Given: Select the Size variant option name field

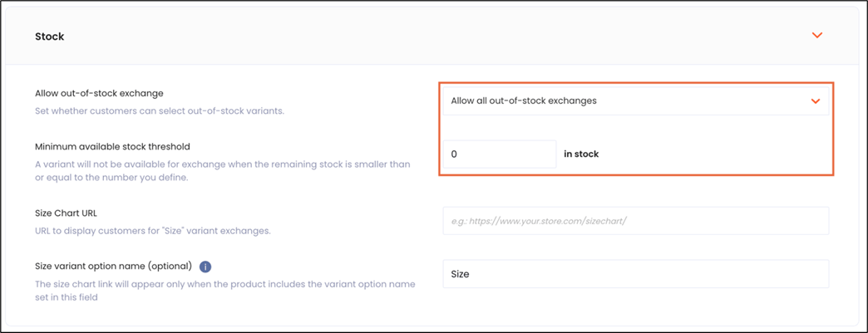Looking at the screenshot, I should pos(635,274).
